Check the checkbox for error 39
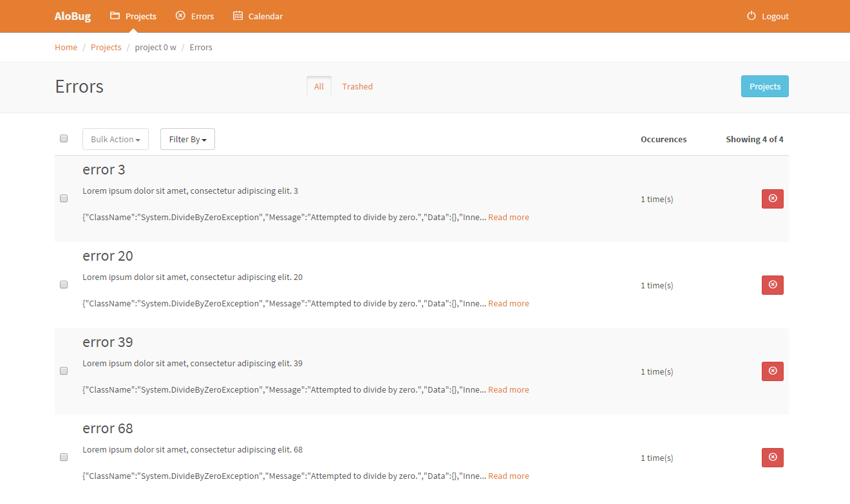This screenshot has height=504, width=850. 64,371
